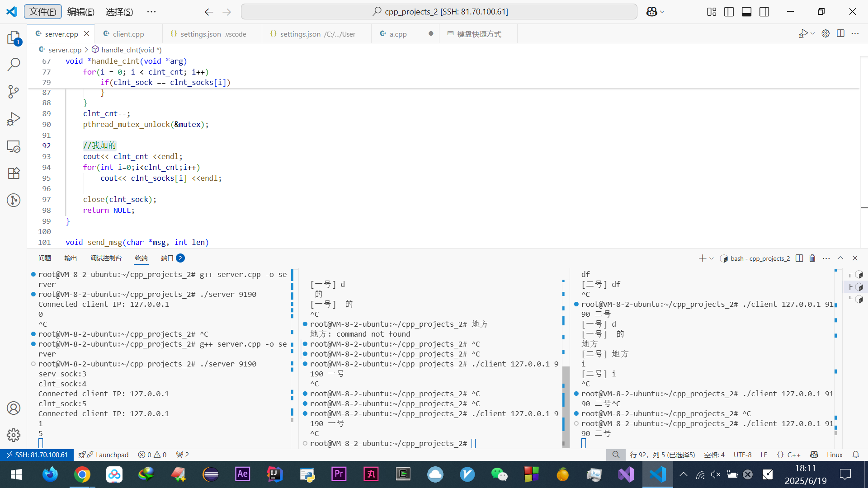868x488 pixels.
Task: Switch to the client.cpp editor tab
Action: coord(128,34)
